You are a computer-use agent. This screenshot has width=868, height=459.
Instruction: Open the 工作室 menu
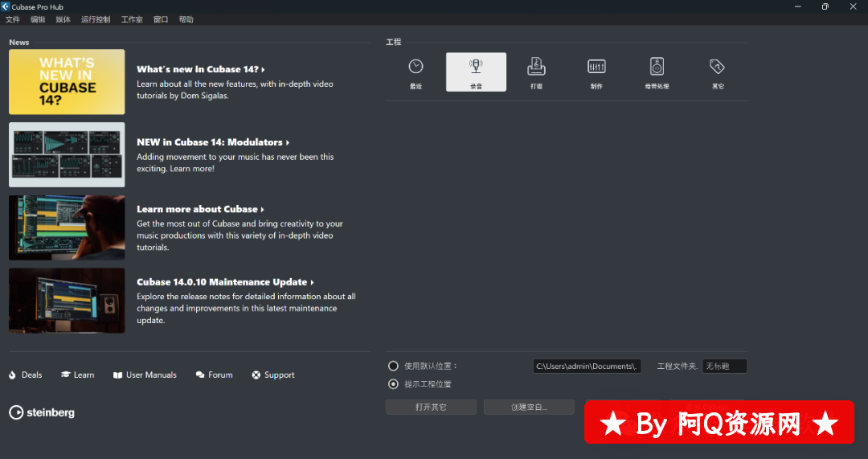click(x=132, y=19)
